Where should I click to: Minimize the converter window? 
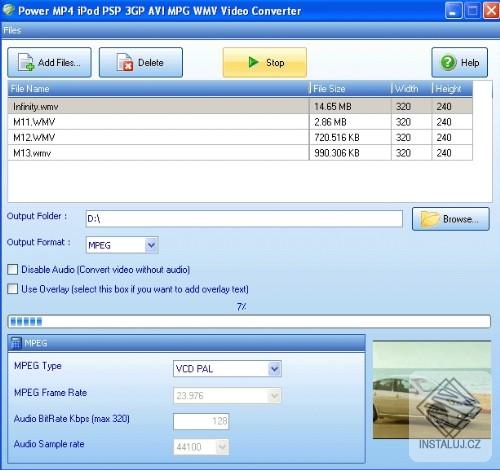click(453, 10)
